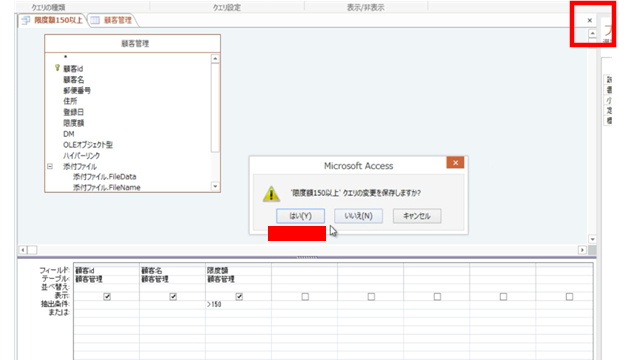Select the 顧客名 field in table list
This screenshot has width=640, height=360.
[x=73, y=80]
